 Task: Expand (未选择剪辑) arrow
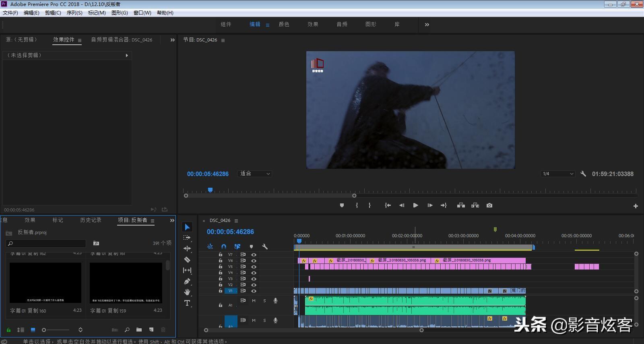tap(127, 56)
